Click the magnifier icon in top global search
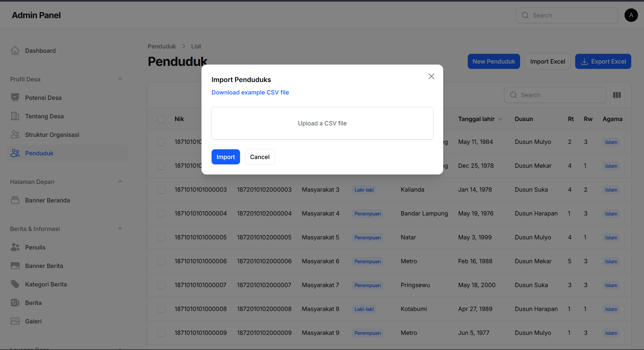Viewport: 644px width, 350px height. tap(525, 15)
